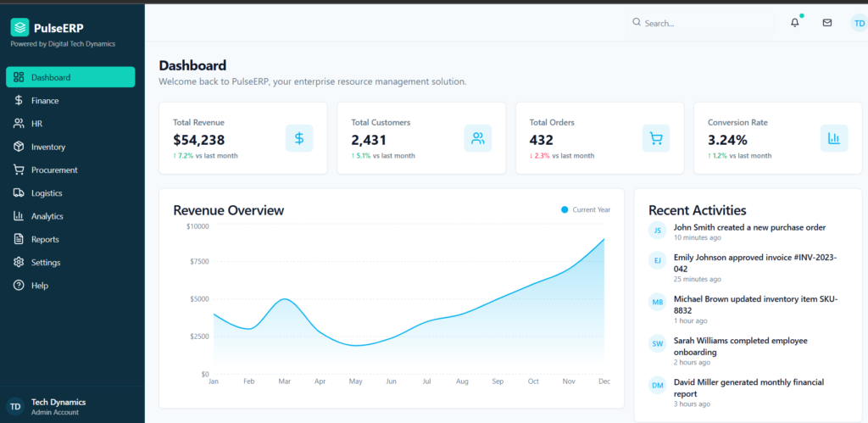Go to the HR section

click(x=36, y=124)
